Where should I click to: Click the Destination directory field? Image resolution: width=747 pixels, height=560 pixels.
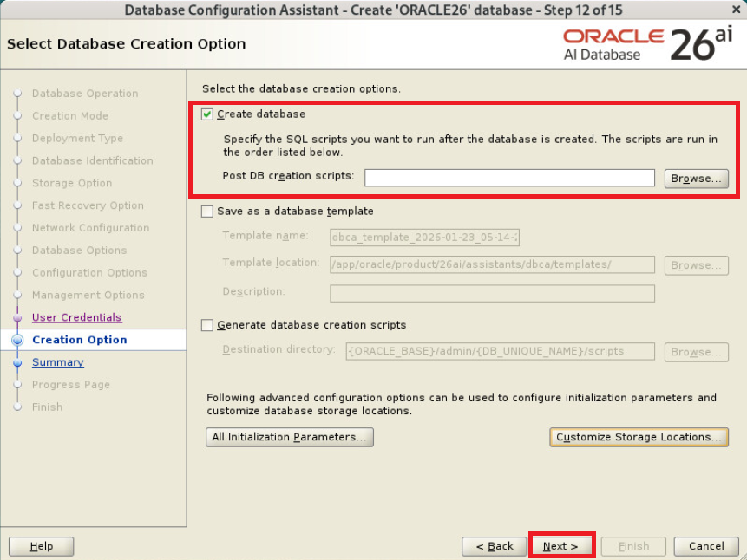point(500,351)
